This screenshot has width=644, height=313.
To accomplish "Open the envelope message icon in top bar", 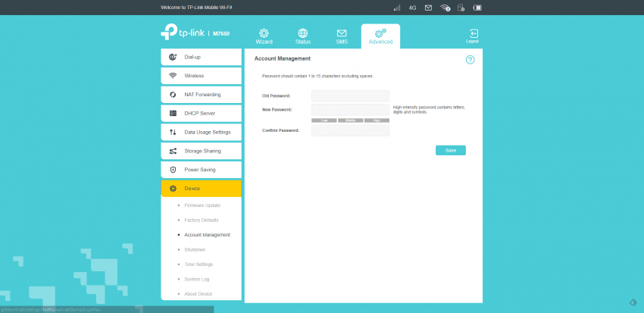I will click(x=428, y=8).
